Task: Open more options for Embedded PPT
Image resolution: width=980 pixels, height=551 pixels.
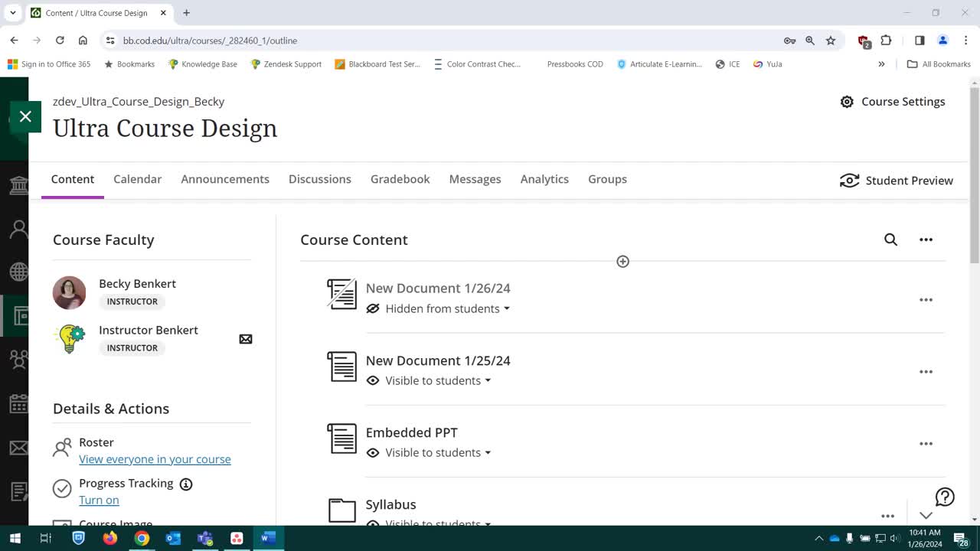Action: (x=926, y=444)
